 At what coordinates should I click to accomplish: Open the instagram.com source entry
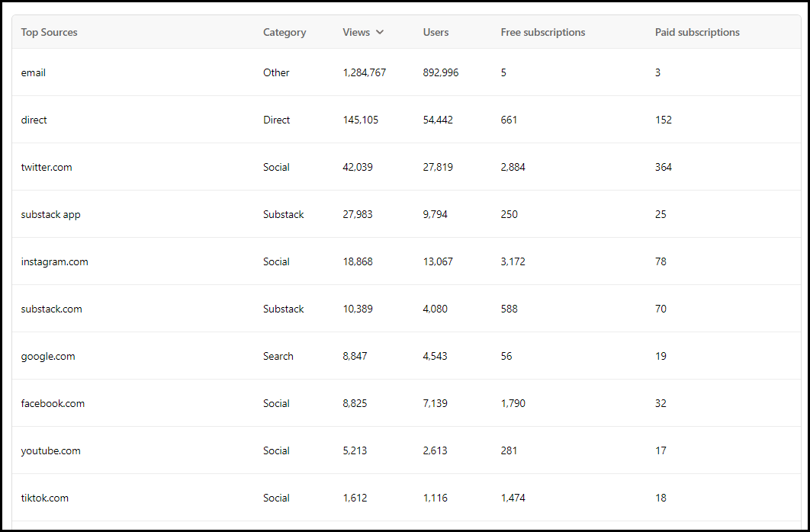[x=54, y=261]
